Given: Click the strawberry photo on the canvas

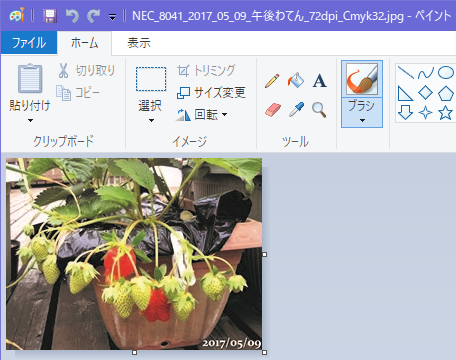Looking at the screenshot, I should tap(134, 254).
